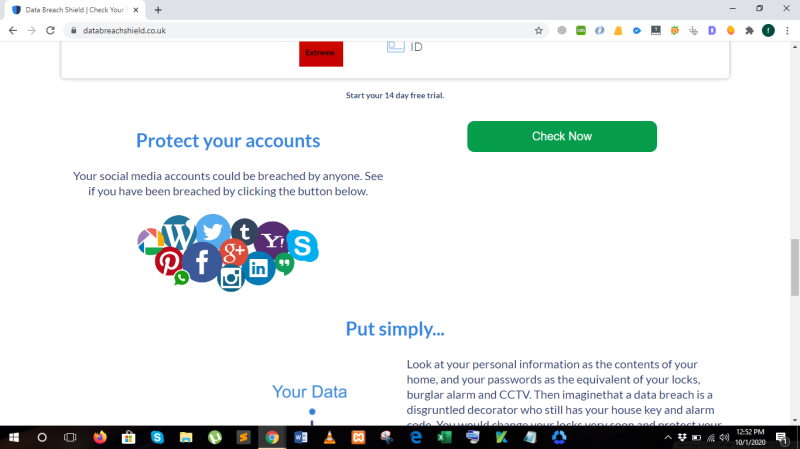800x449 pixels.
Task: Open Cortana search circle on taskbar
Action: pos(42,437)
